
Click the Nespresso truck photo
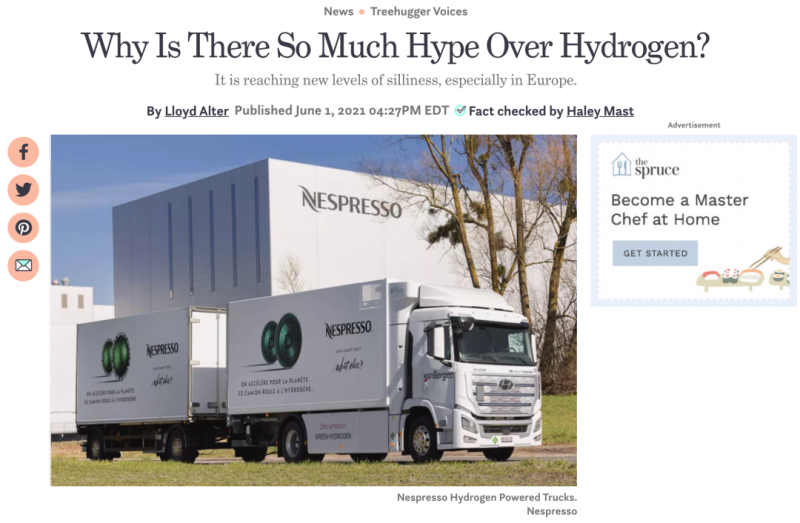314,310
